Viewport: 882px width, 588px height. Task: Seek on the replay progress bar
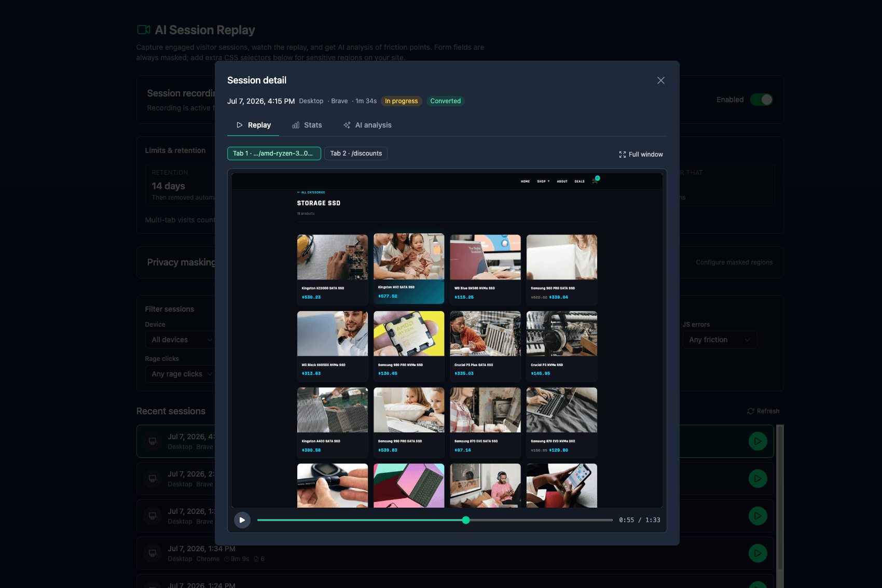435,520
